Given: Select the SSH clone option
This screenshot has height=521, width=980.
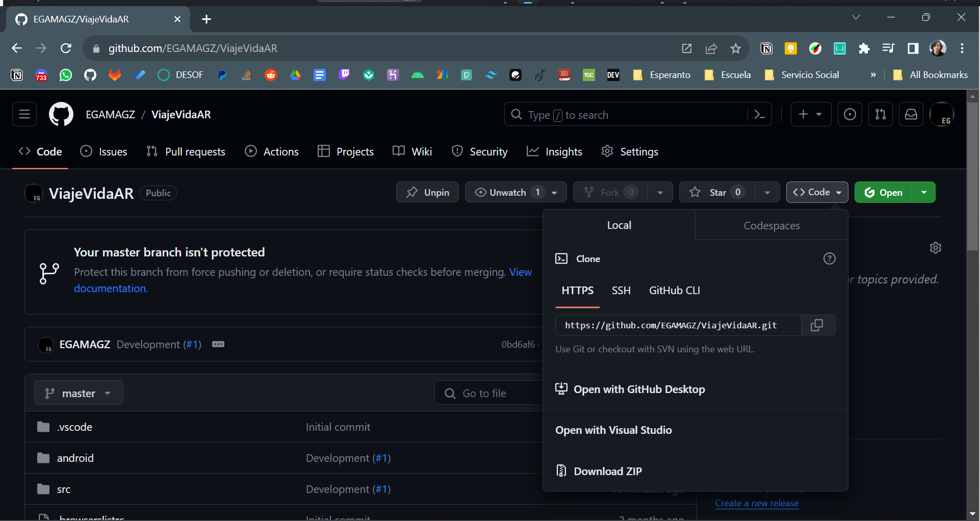Looking at the screenshot, I should click(x=621, y=291).
